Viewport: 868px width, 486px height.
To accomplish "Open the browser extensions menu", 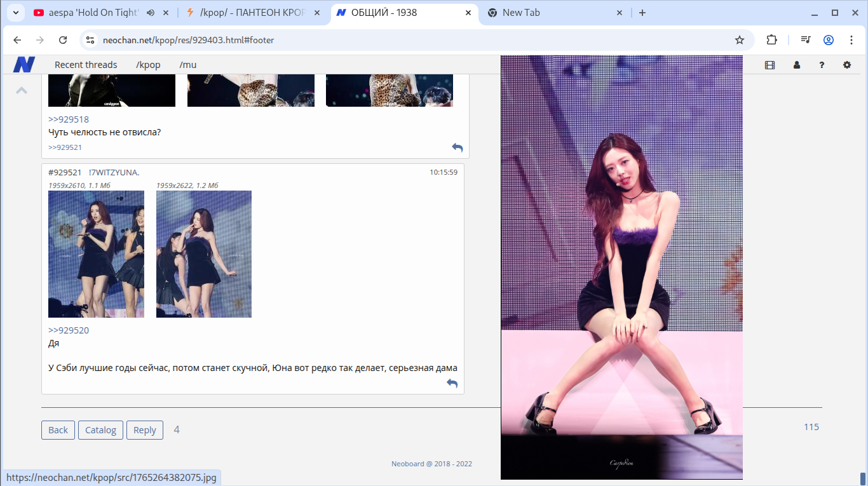I will click(x=771, y=40).
